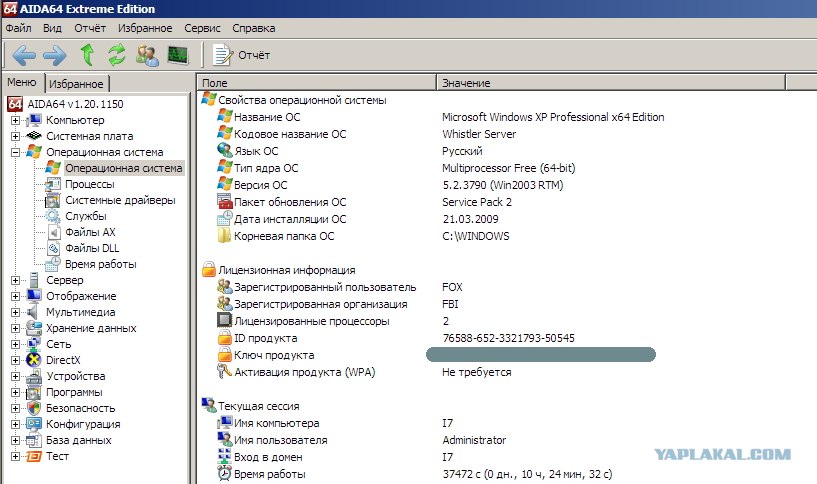Viewport: 817px width, 484px height.
Task: Select the Службы gear icon
Action: pyautogui.click(x=53, y=216)
